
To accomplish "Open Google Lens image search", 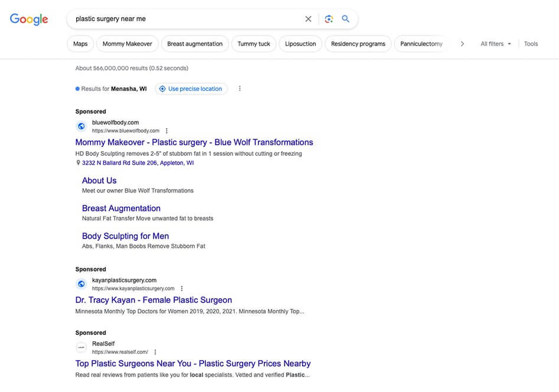I will coord(329,19).
